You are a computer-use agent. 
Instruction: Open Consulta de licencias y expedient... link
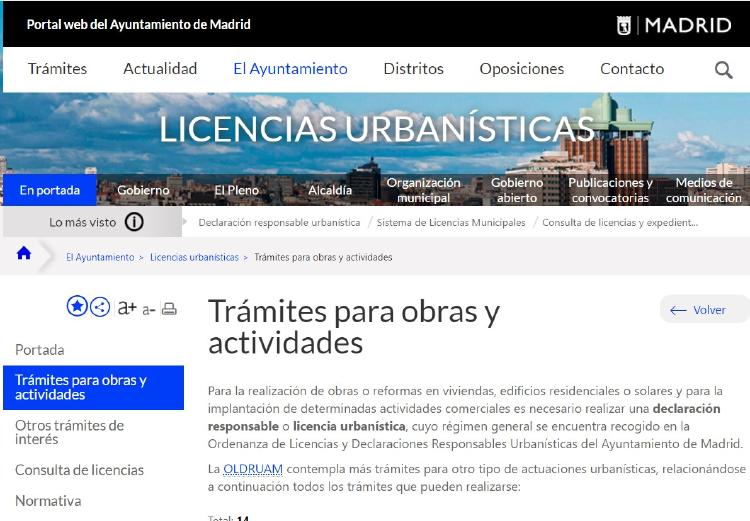pos(620,222)
